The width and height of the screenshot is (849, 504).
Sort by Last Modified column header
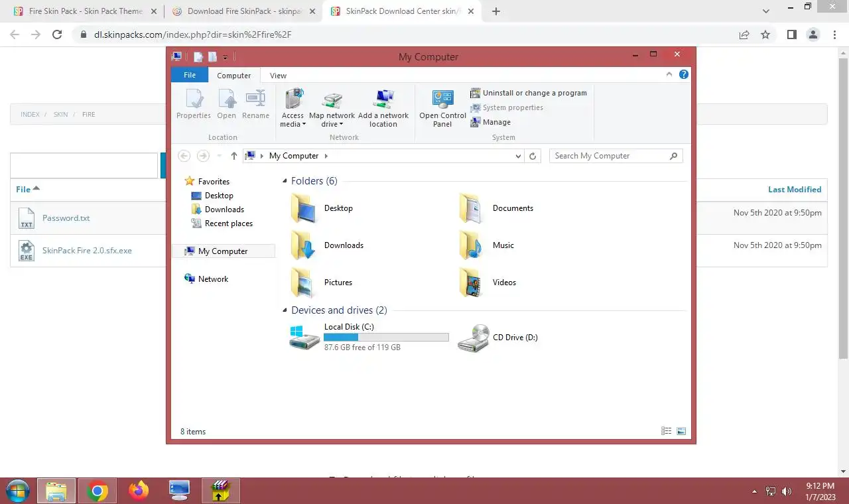coord(795,190)
